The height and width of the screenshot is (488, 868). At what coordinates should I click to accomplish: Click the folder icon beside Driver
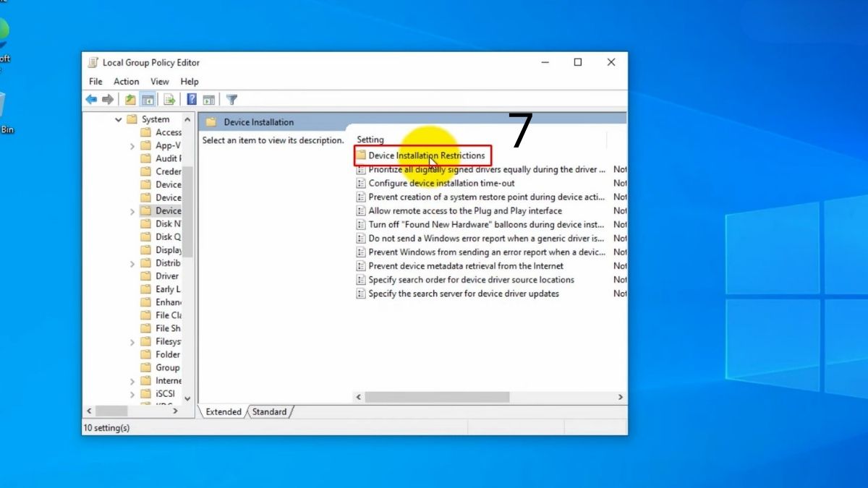145,276
